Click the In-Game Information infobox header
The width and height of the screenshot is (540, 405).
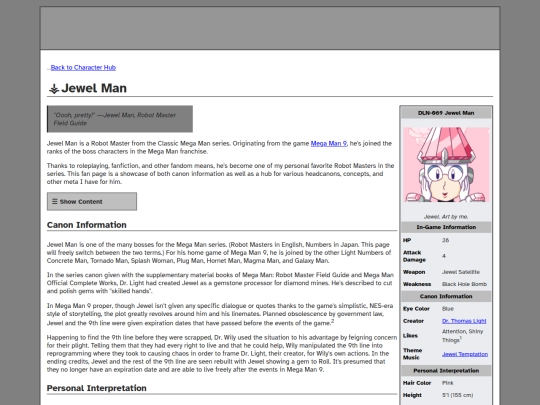[446, 227]
